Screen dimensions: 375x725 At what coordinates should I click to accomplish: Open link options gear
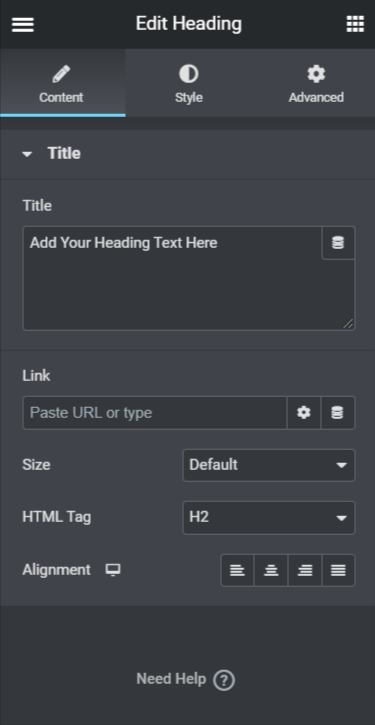(304, 412)
